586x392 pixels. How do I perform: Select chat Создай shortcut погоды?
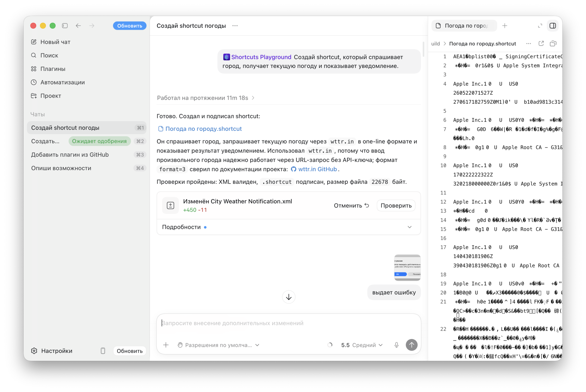87,128
